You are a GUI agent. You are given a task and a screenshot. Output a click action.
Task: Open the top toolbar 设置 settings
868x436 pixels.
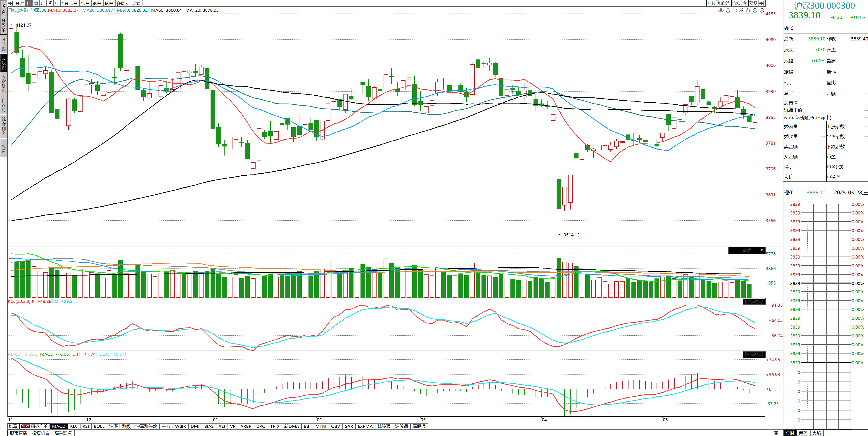(x=137, y=3)
